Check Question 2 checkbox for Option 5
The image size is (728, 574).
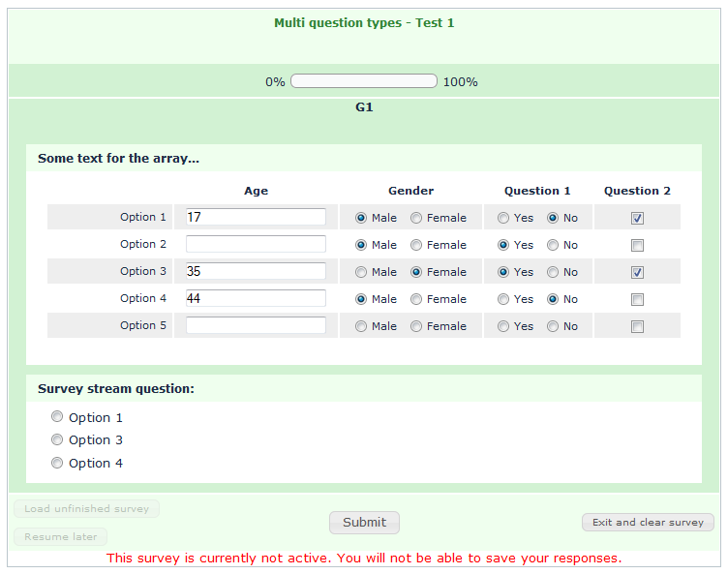pos(637,326)
